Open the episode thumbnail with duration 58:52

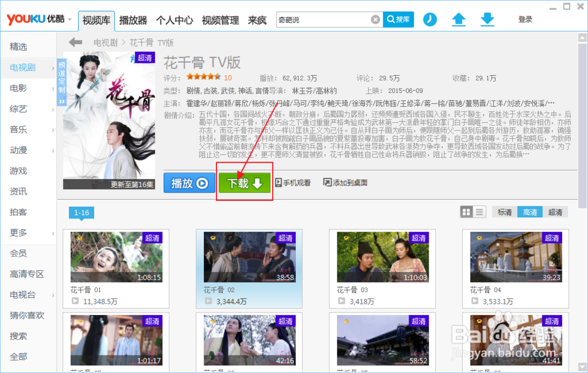coord(383,340)
